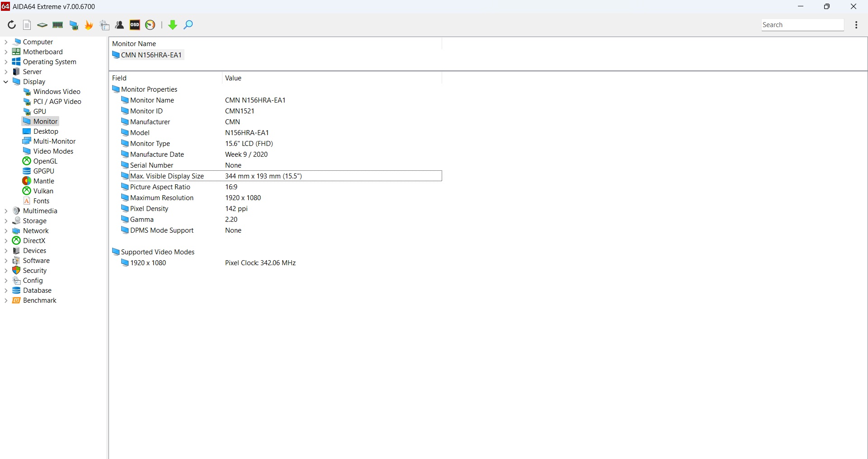Open the Report document icon in toolbar
This screenshot has height=459, width=868.
point(27,25)
